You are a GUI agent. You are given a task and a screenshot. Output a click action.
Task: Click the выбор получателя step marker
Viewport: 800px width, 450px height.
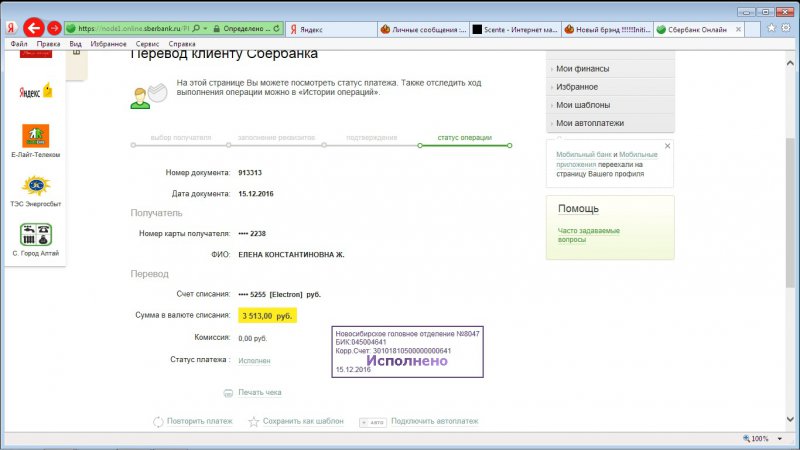click(133, 145)
